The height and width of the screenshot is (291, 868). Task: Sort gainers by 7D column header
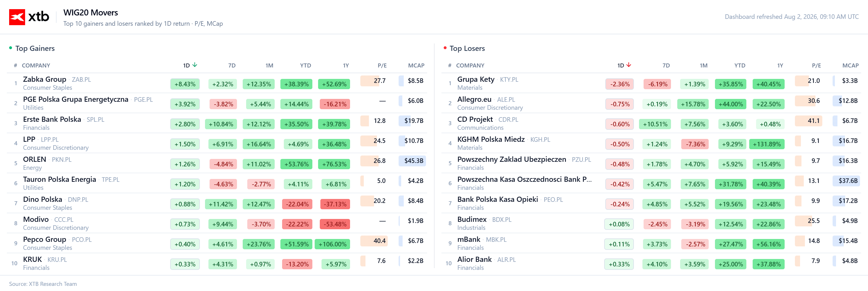[x=232, y=65]
